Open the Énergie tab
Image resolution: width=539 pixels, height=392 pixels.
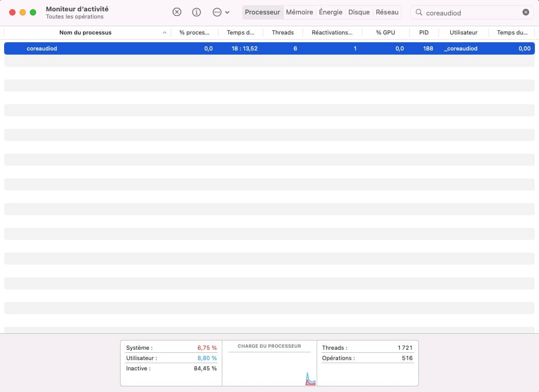click(330, 12)
